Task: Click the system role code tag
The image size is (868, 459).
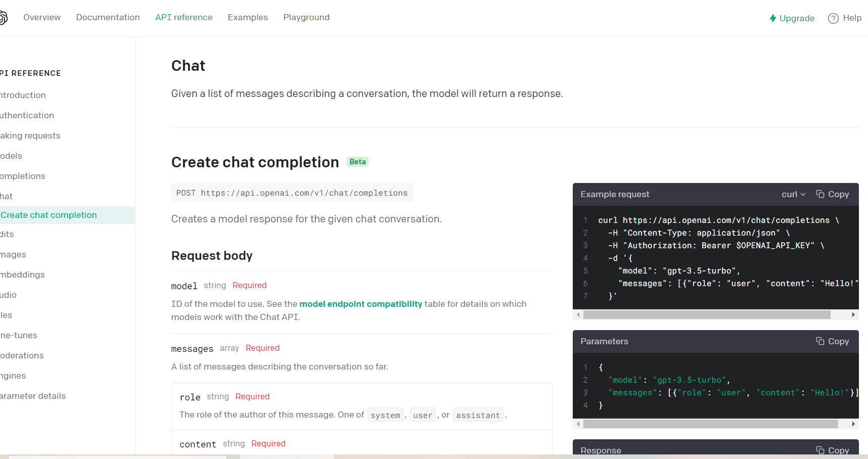Action: [x=385, y=415]
